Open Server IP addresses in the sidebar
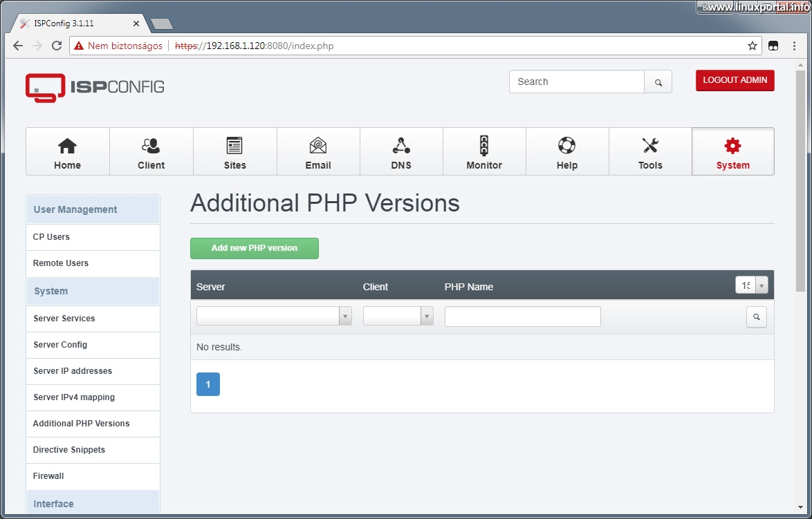 [x=93, y=371]
